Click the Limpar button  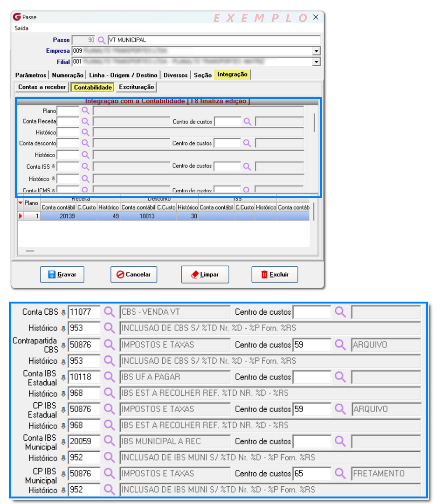pos(205,275)
